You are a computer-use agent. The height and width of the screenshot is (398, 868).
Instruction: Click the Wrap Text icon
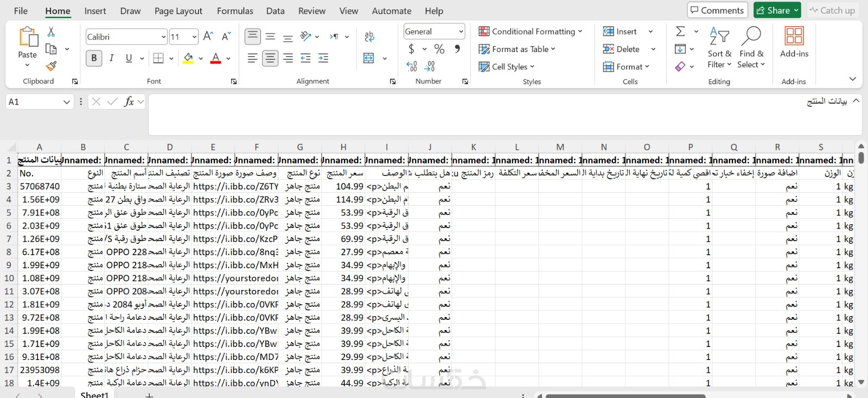point(369,36)
